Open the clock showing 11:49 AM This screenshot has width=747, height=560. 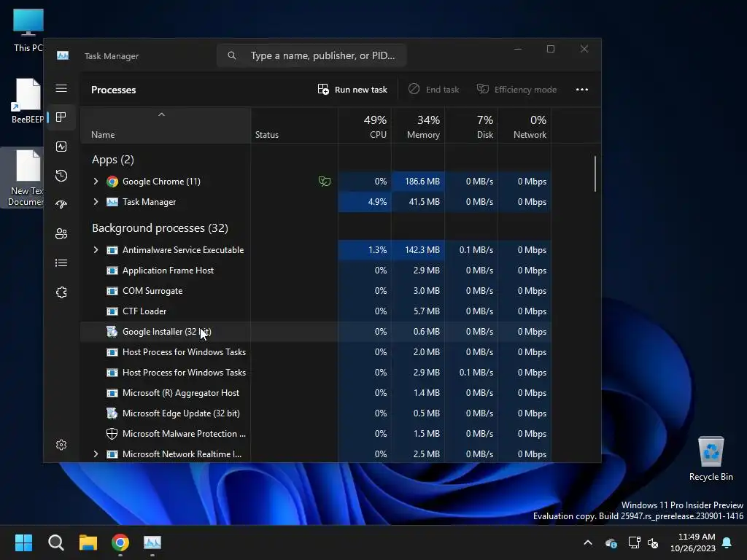[x=693, y=542]
